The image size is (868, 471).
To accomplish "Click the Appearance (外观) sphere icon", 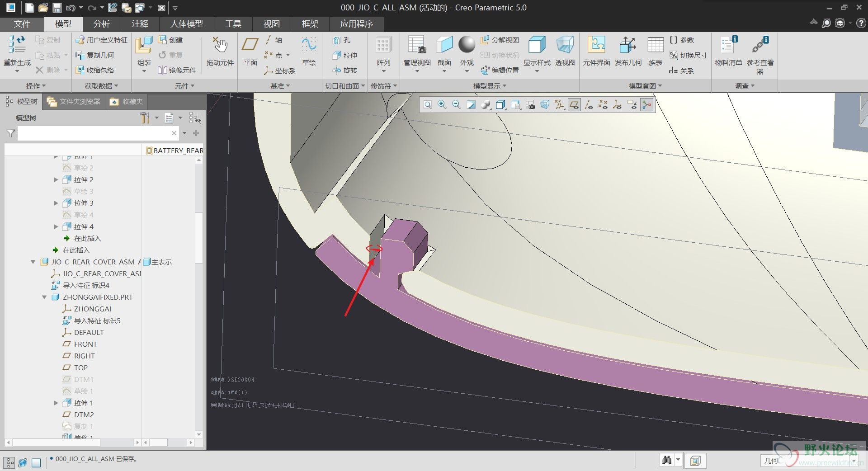I will point(467,45).
